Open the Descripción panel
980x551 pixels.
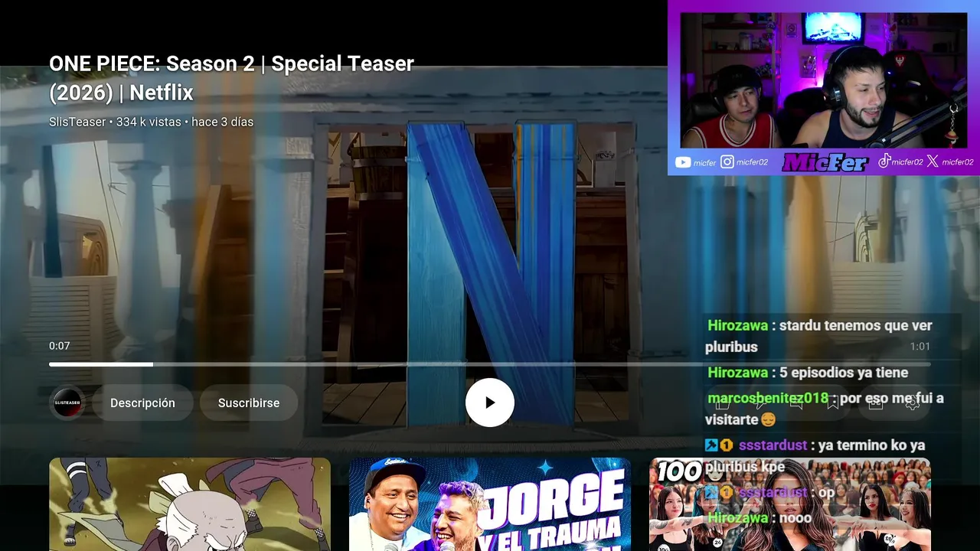[142, 403]
